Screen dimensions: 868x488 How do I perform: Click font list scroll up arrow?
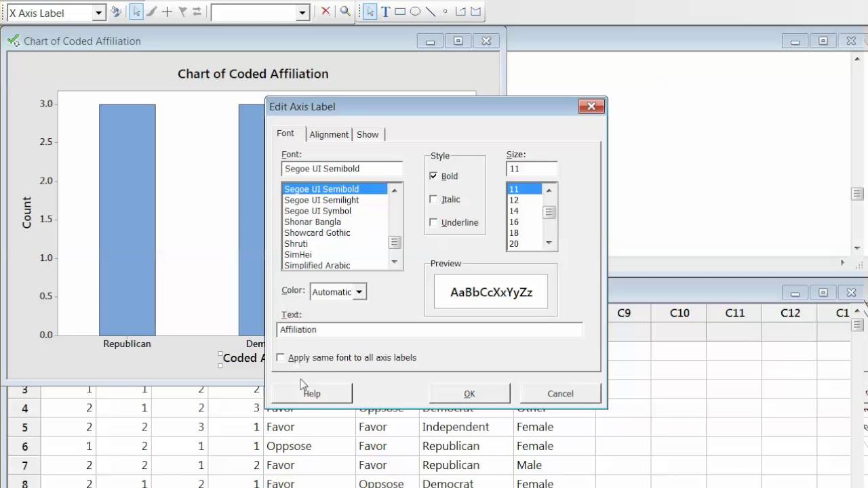[x=395, y=190]
